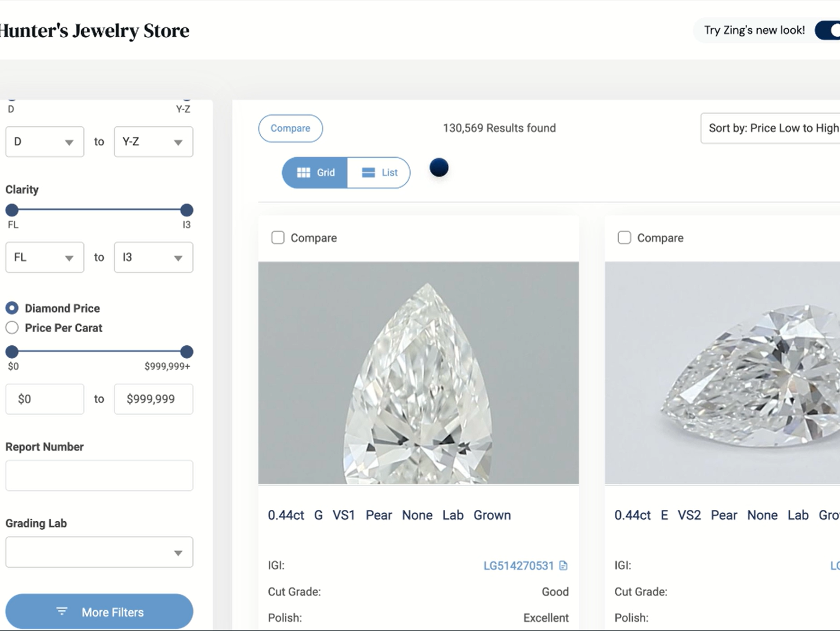Click the Hunter's Jewelry Store title
The height and width of the screenshot is (631, 840).
(x=94, y=31)
